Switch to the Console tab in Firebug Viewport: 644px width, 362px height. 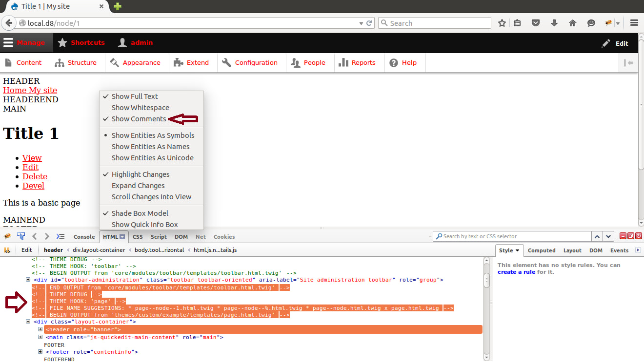click(x=84, y=237)
